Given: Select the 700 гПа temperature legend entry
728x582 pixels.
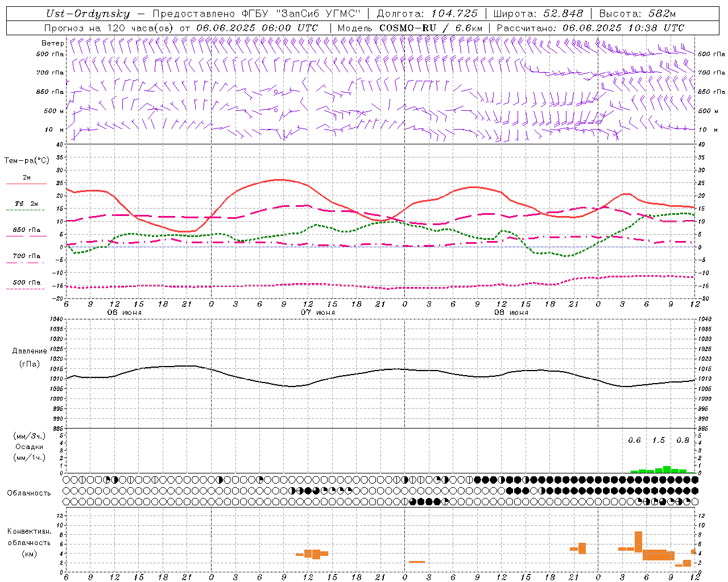Looking at the screenshot, I should click(x=26, y=258).
